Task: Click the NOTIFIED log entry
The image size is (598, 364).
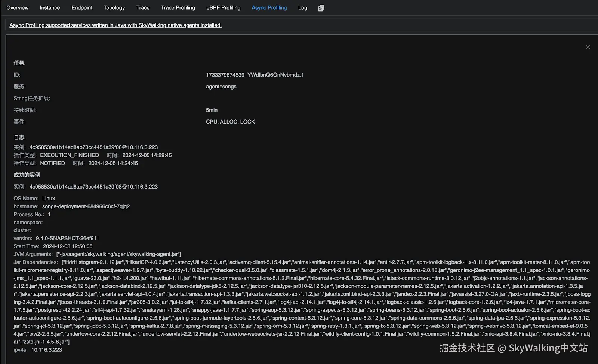Action: [52, 163]
